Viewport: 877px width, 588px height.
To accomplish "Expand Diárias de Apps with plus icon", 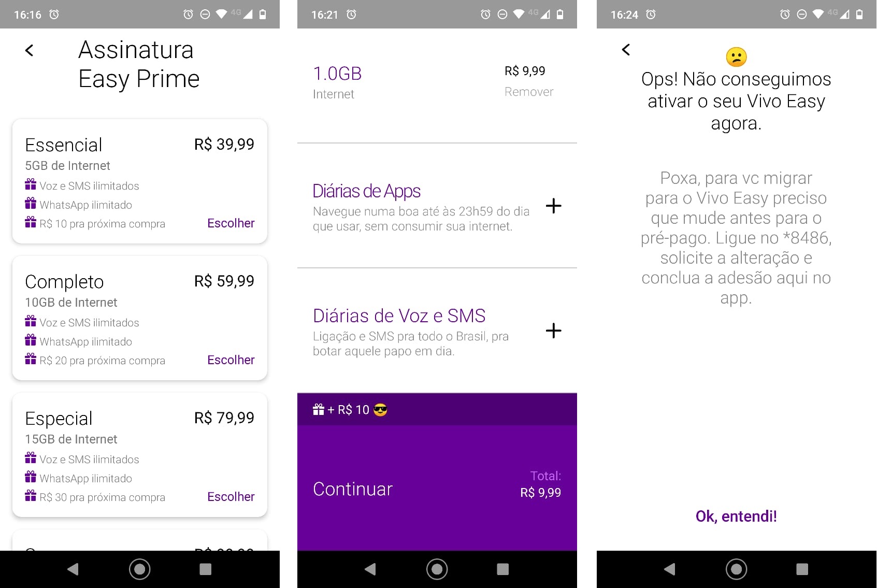I will 553,206.
